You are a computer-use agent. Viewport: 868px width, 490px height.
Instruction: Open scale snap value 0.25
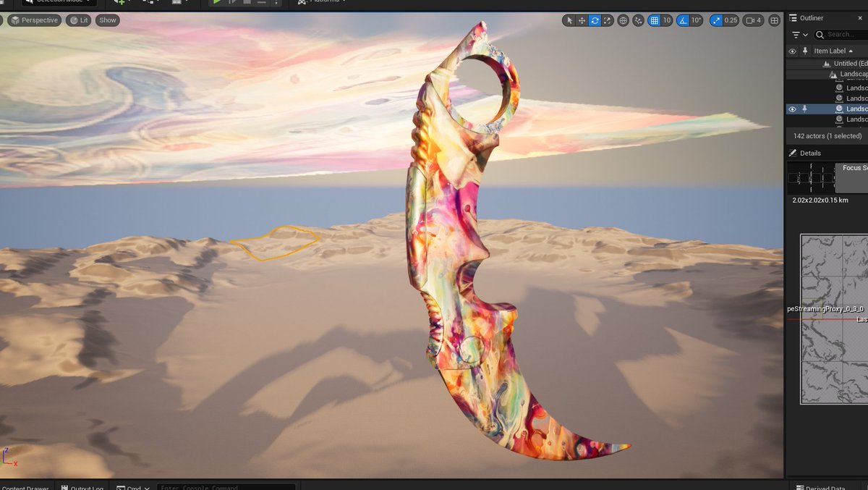[731, 20]
